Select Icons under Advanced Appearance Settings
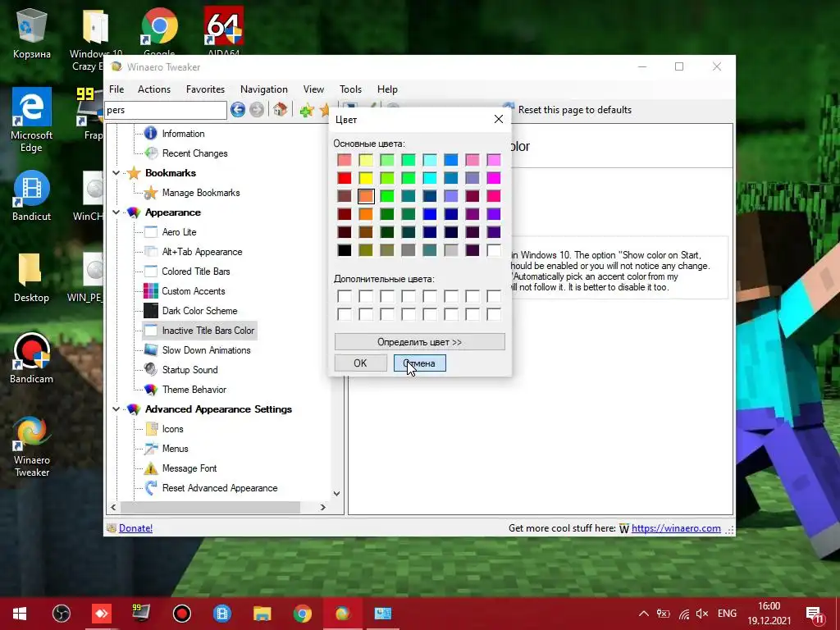 click(x=172, y=428)
